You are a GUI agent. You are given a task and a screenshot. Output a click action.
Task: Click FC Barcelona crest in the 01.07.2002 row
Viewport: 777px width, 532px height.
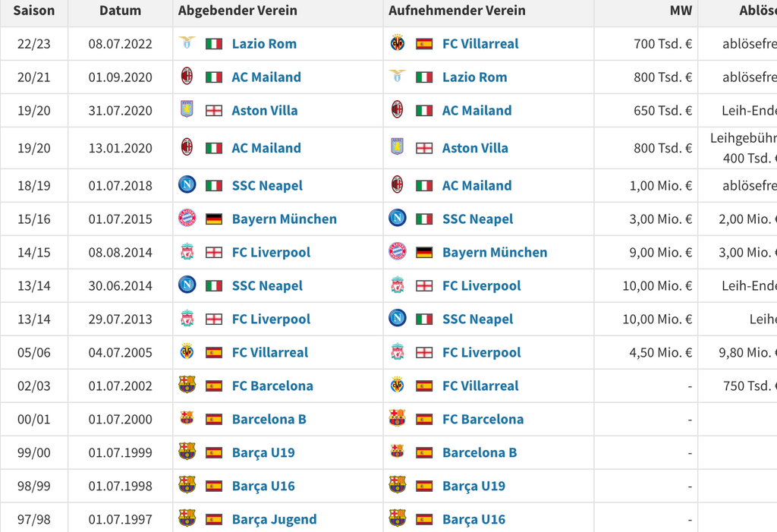(x=187, y=386)
